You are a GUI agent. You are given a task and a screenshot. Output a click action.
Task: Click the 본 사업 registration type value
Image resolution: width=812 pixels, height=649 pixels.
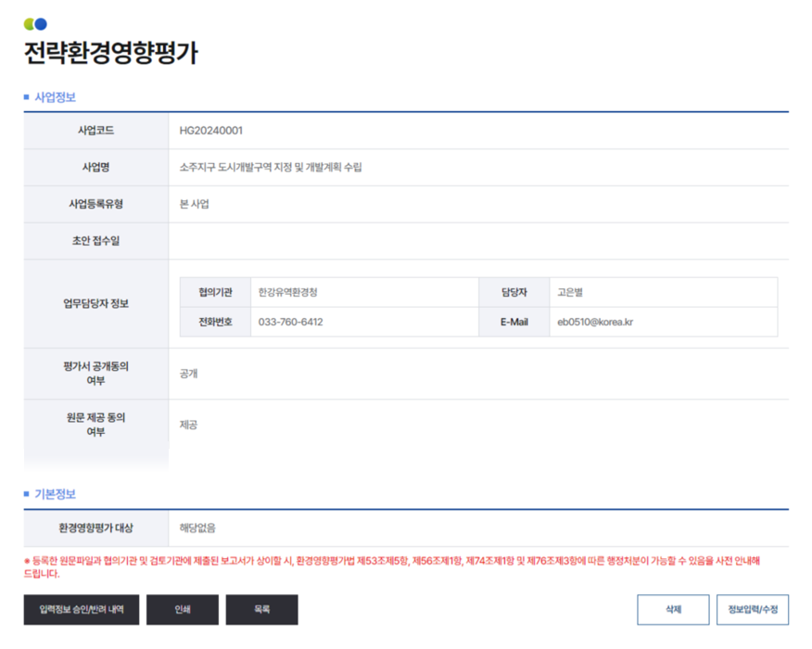tap(195, 204)
